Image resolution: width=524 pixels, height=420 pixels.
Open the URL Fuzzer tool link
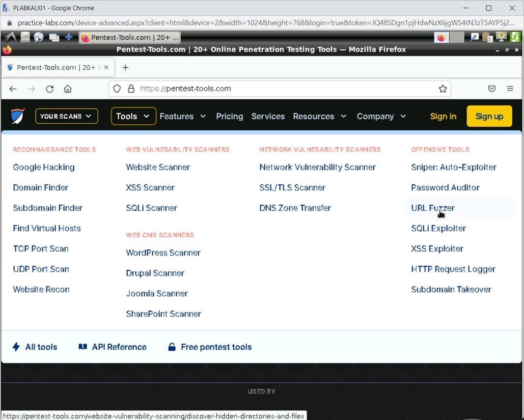(432, 208)
